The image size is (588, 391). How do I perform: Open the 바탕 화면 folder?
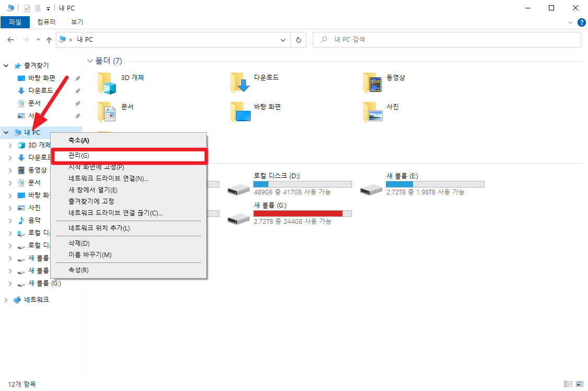[x=240, y=112]
